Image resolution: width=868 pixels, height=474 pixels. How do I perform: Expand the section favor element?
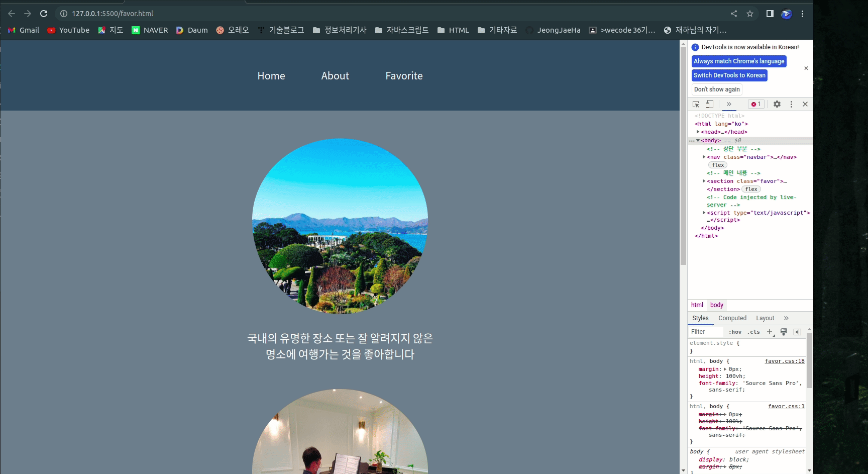click(704, 181)
